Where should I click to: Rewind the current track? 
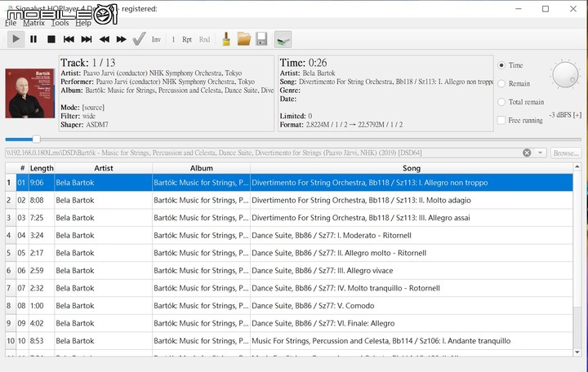click(105, 39)
